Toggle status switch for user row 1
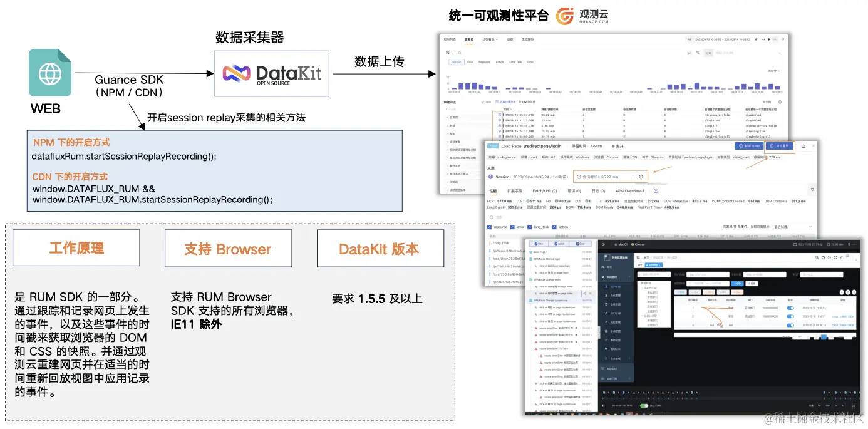This screenshot has width=868, height=429. coord(790,308)
